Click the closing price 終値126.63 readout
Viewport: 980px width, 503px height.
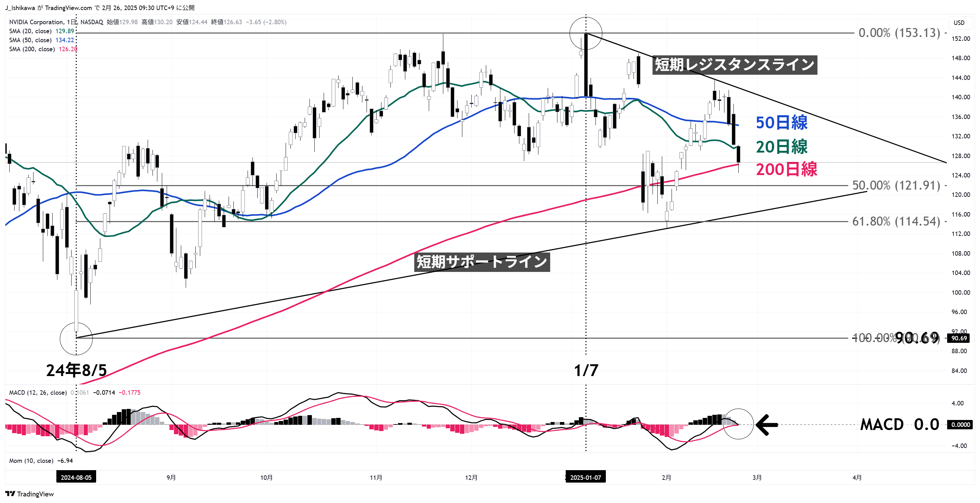click(x=226, y=22)
